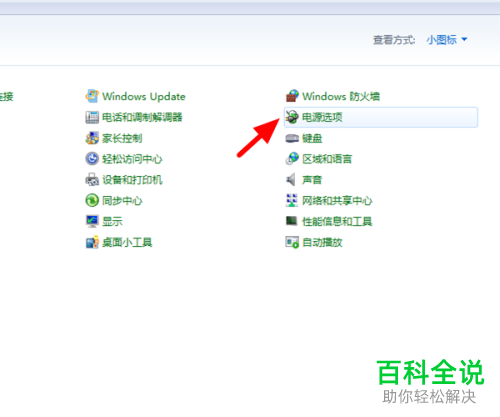This screenshot has height=417, width=500.
Task: Click the Sync Center (同步中心) icon
Action: pyautogui.click(x=92, y=200)
